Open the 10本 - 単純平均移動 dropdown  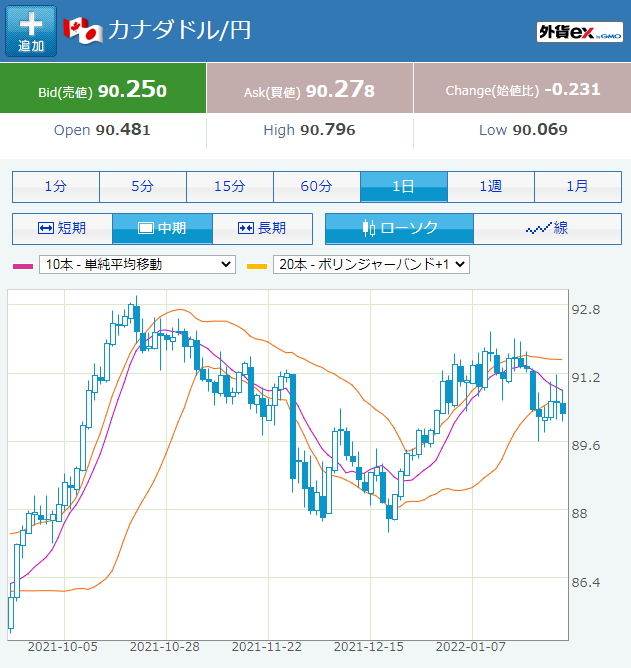click(137, 265)
